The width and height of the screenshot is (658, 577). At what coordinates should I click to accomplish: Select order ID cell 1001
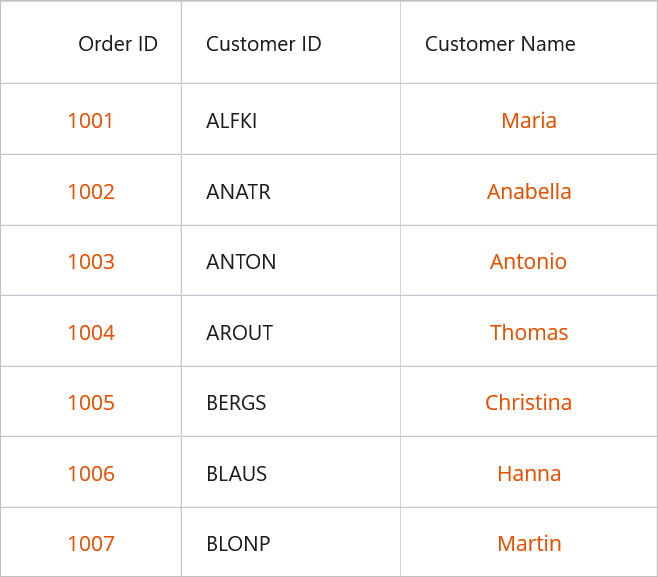(x=91, y=121)
